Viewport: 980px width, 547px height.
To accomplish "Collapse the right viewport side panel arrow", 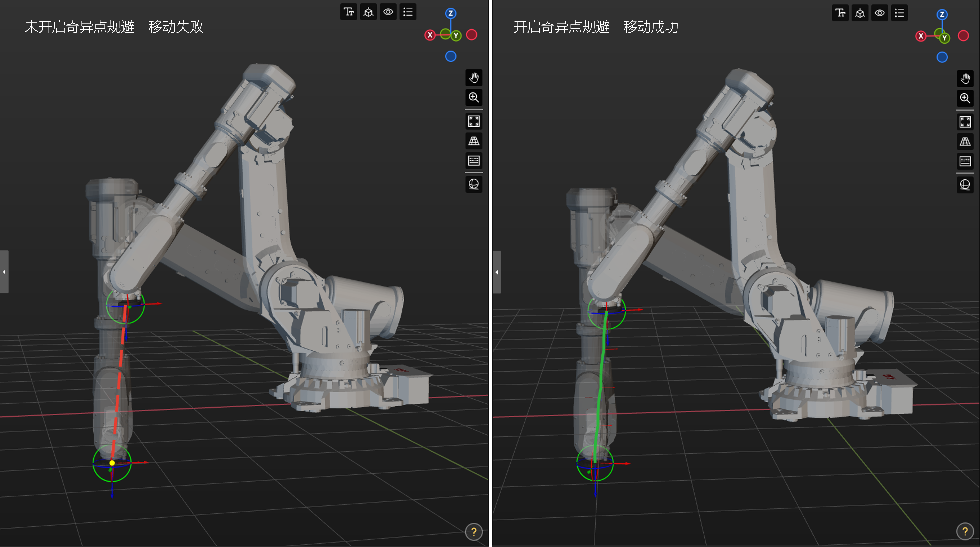I will point(497,272).
